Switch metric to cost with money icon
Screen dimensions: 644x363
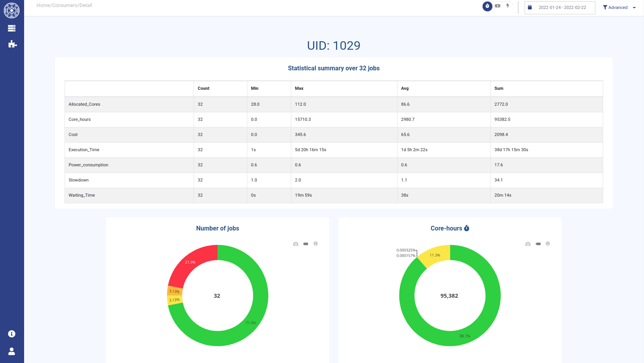pos(497,6)
